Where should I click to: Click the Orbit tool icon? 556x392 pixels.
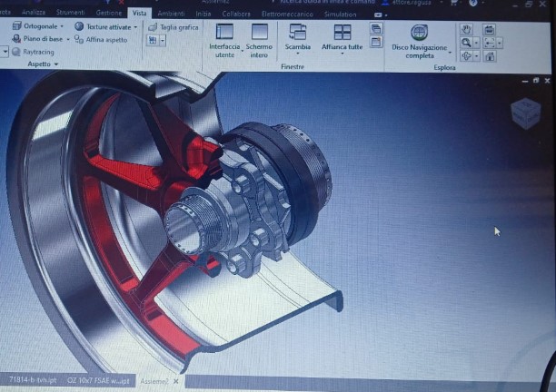[466, 56]
